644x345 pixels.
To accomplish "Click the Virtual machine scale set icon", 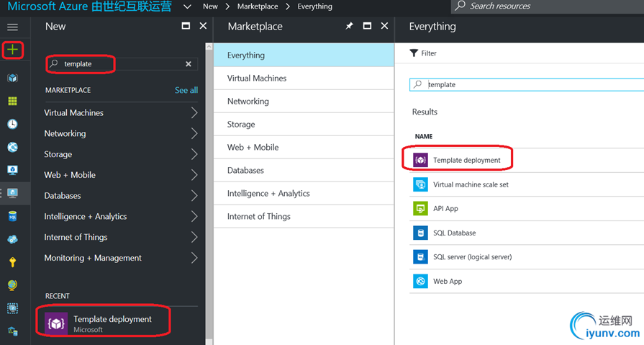I will tap(420, 184).
